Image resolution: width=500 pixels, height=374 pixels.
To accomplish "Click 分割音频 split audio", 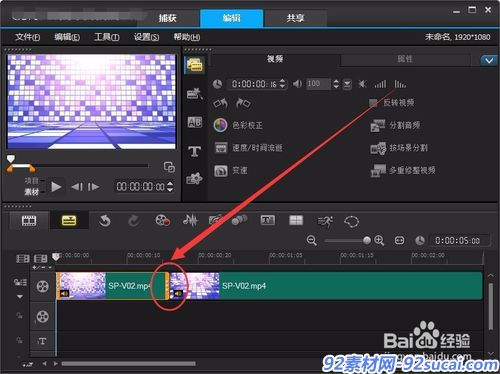I will coord(395,125).
